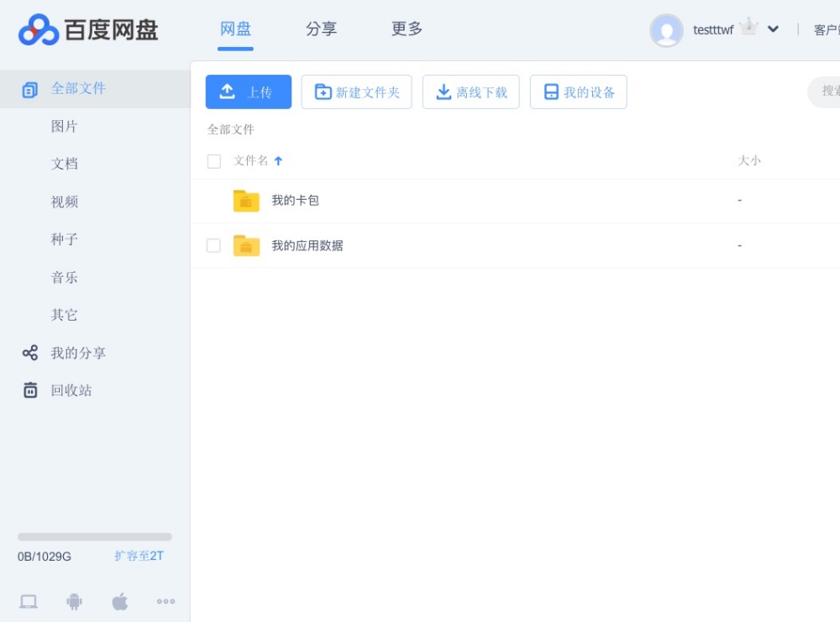This screenshot has width=840, height=622.
Task: Click the 扩容至2T link
Action: (139, 556)
